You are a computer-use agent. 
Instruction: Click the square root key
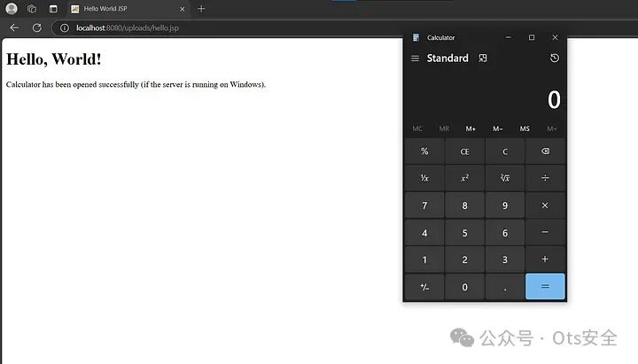click(x=505, y=178)
